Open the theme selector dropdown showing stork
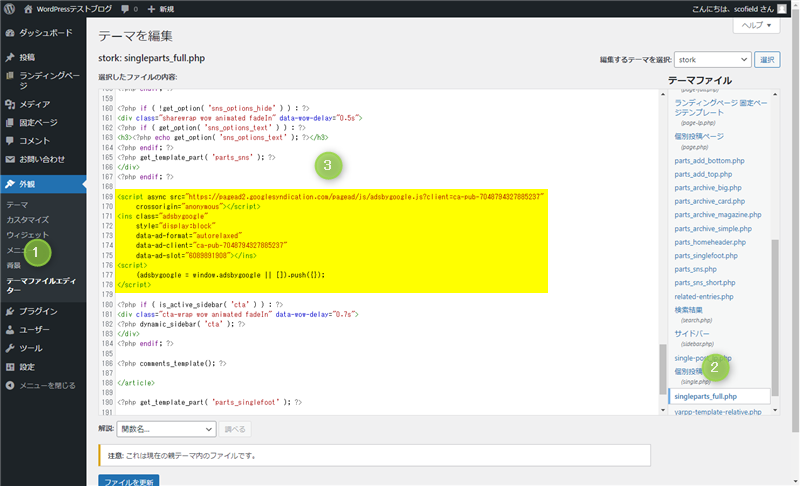 [712, 60]
